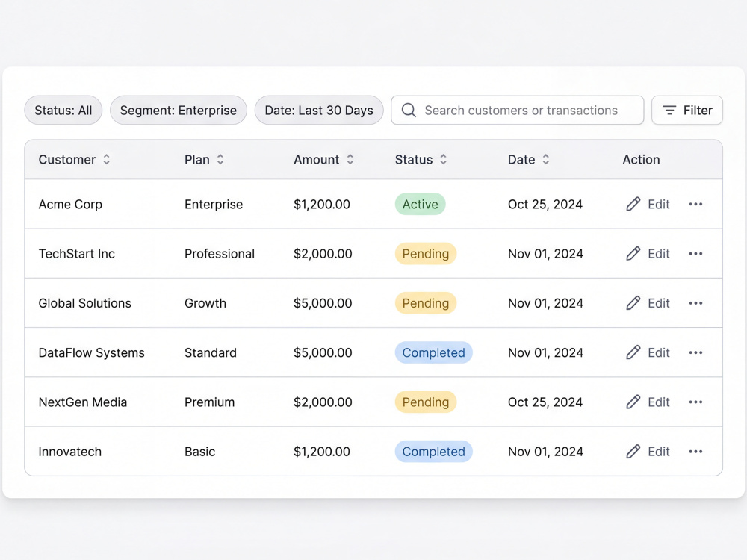The width and height of the screenshot is (747, 560).
Task: Click Edit text for NextGen Media
Action: point(658,402)
